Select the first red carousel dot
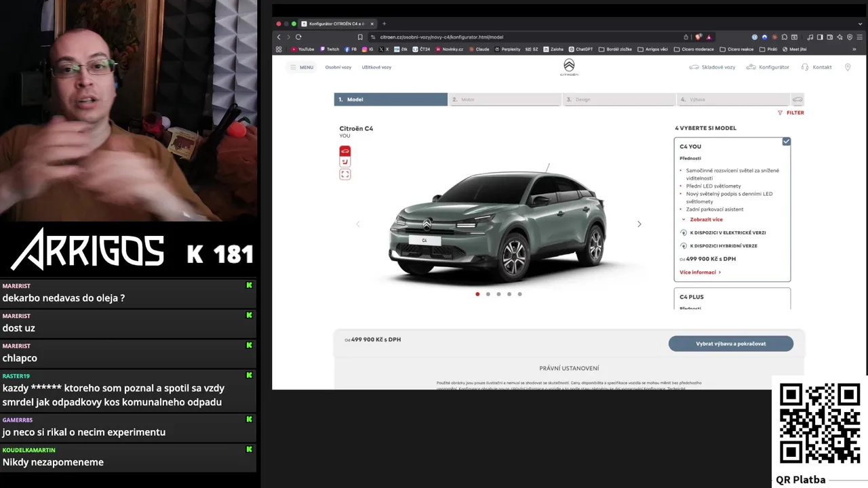This screenshot has height=488, width=868. [x=477, y=294]
